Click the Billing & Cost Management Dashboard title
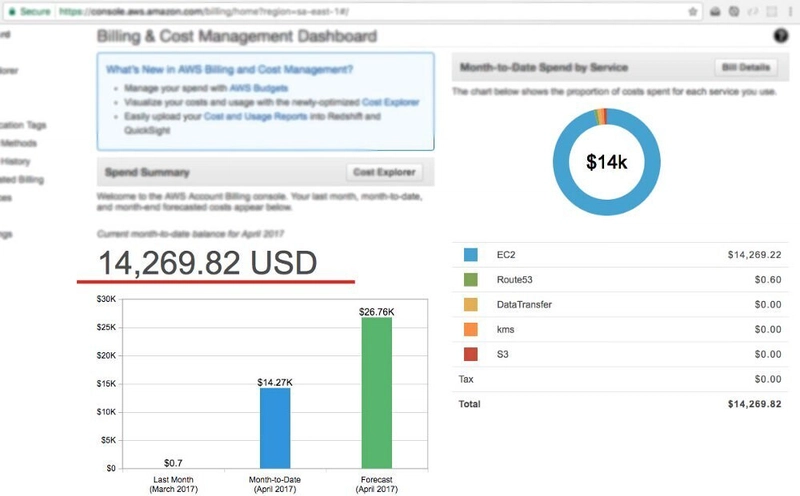The image size is (800, 496). 237,36
